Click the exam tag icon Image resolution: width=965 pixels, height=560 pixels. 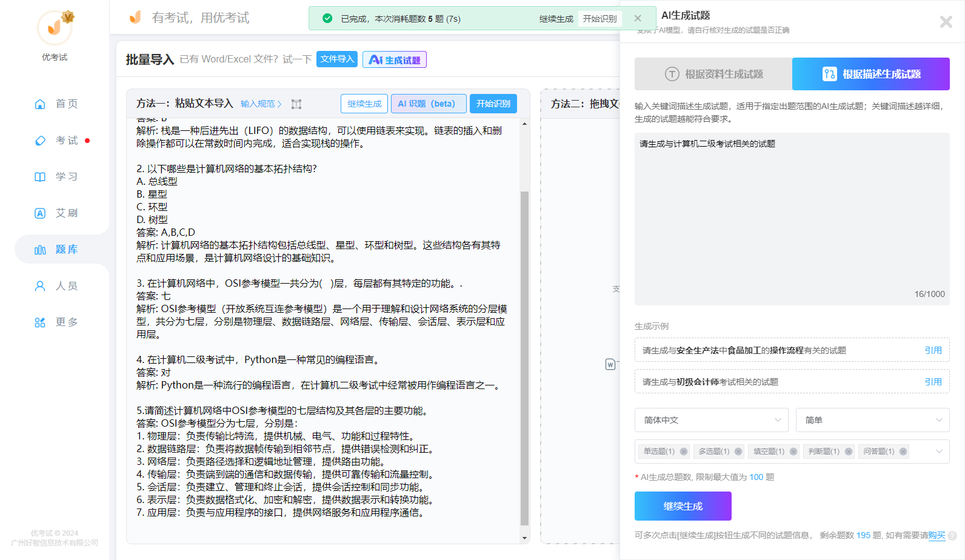point(40,141)
